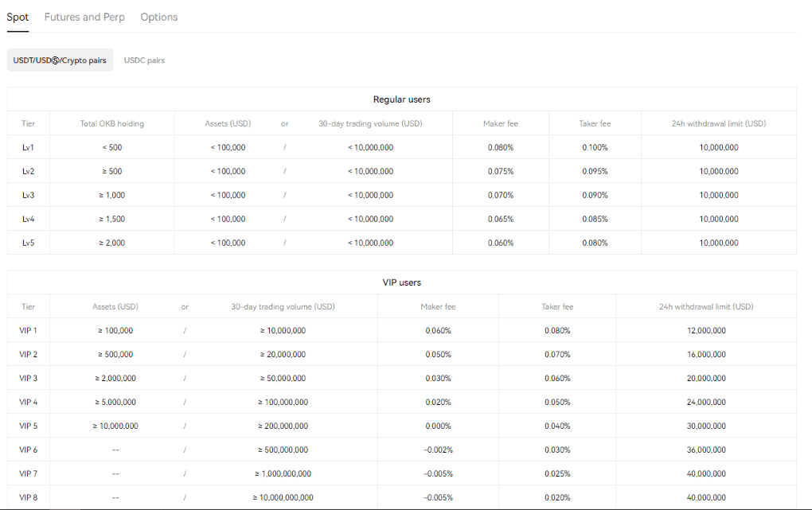812x510 pixels.
Task: Click the Assets (USD) column header
Action: pos(228,123)
